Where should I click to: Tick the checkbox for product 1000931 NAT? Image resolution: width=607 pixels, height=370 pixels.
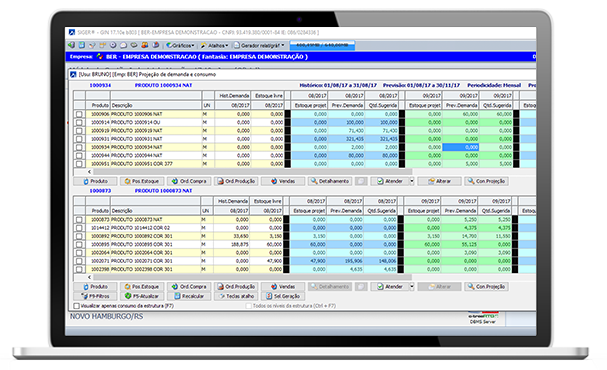79,139
